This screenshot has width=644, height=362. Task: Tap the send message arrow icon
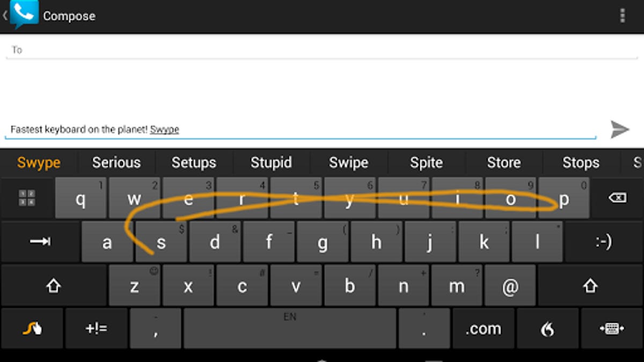(619, 129)
